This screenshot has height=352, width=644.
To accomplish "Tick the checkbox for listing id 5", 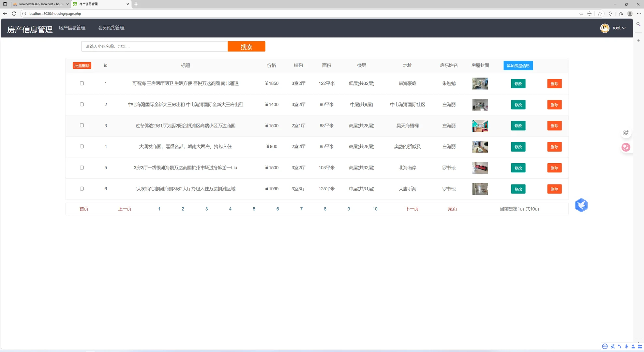I will (x=82, y=167).
